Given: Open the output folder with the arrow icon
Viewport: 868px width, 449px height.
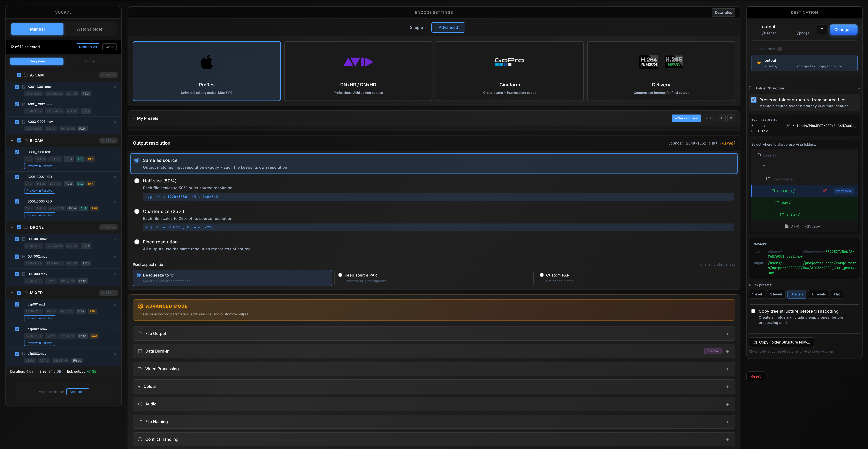Looking at the screenshot, I should (x=822, y=30).
